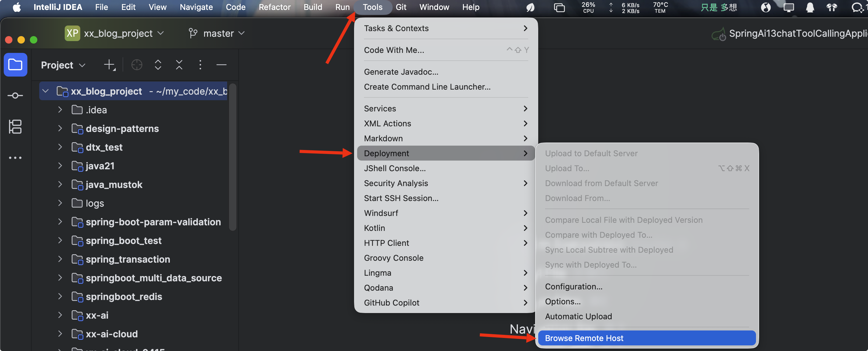868x351 pixels.
Task: Open Security Analysis submenu
Action: coord(446,183)
